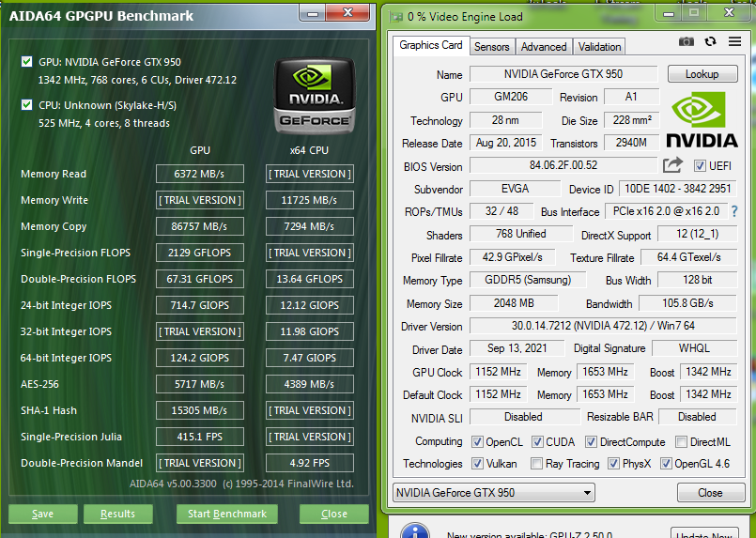Screen dimensions: 756x538
Task: Minimize the GPU-Z window
Action: (x=669, y=14)
